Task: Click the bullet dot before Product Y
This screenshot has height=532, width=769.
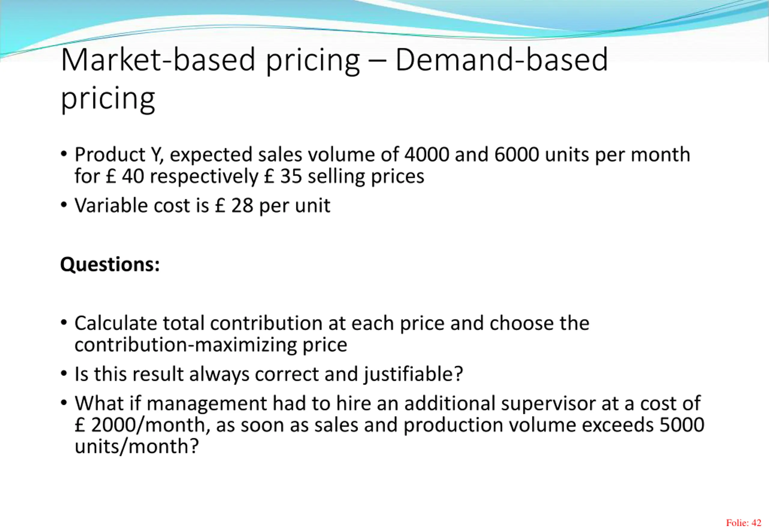Action: [64, 154]
